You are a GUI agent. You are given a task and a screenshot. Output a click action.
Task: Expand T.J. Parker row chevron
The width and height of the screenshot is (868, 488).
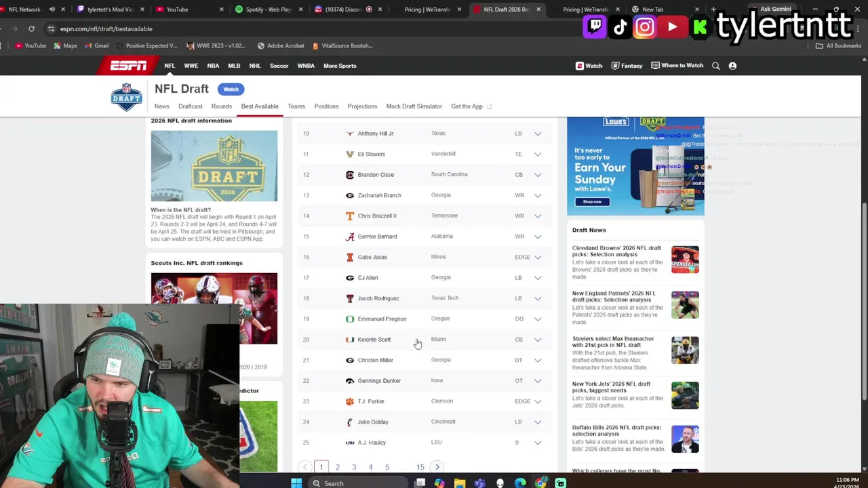[538, 401]
